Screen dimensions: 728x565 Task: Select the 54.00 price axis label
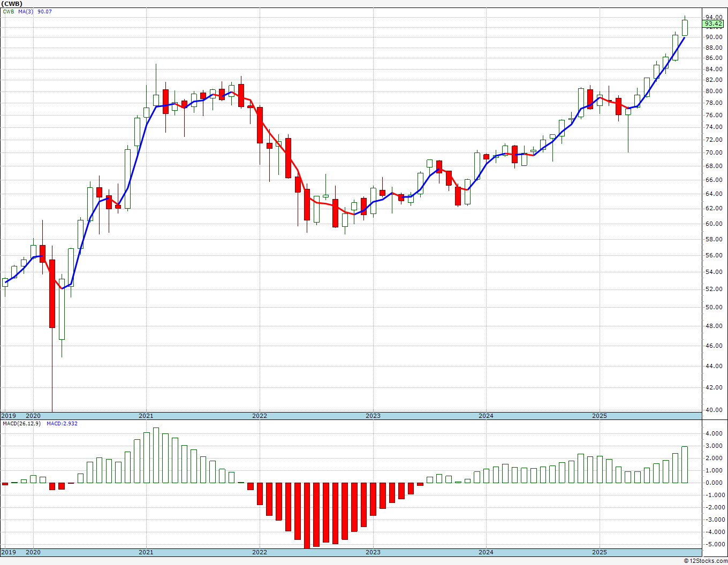[x=714, y=272]
